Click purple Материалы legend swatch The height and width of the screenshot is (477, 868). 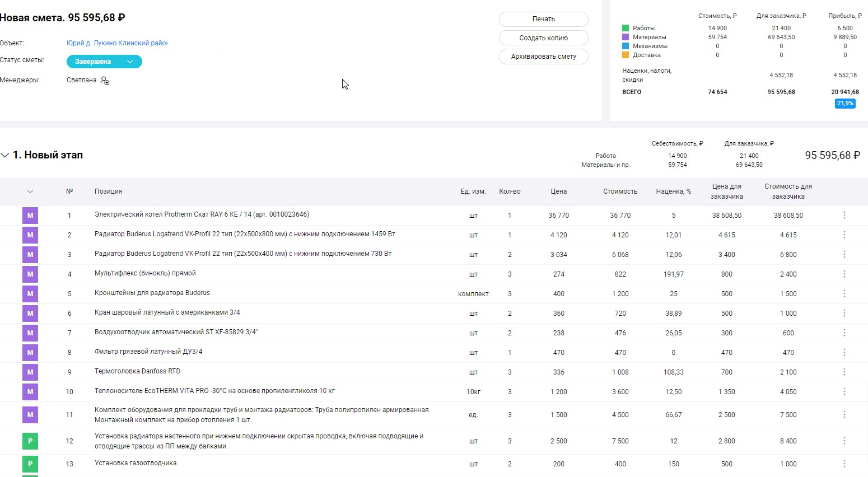click(x=626, y=37)
